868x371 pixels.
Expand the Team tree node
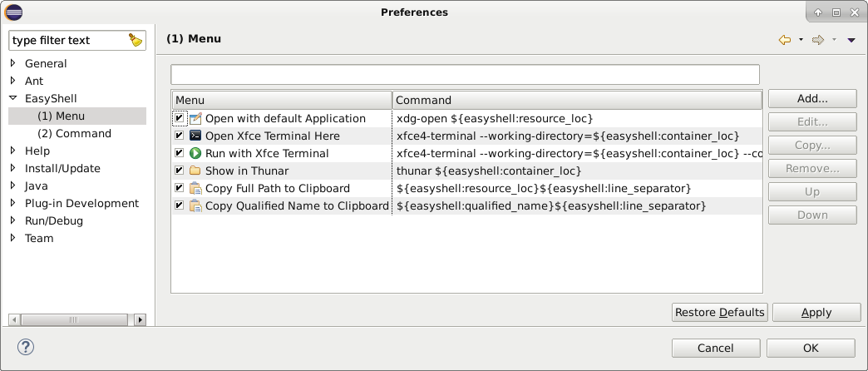pos(13,238)
